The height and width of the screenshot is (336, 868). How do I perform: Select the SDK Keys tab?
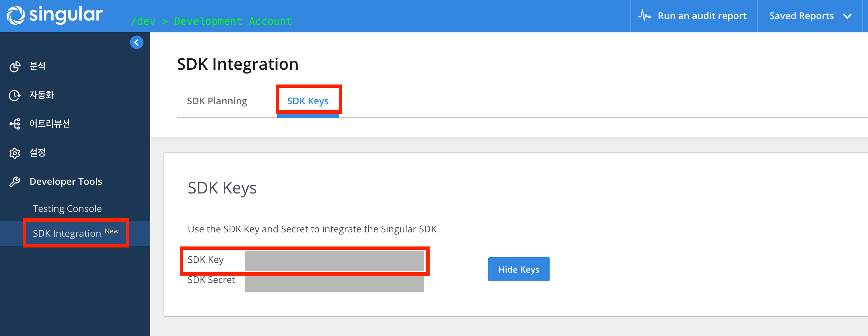[308, 101]
